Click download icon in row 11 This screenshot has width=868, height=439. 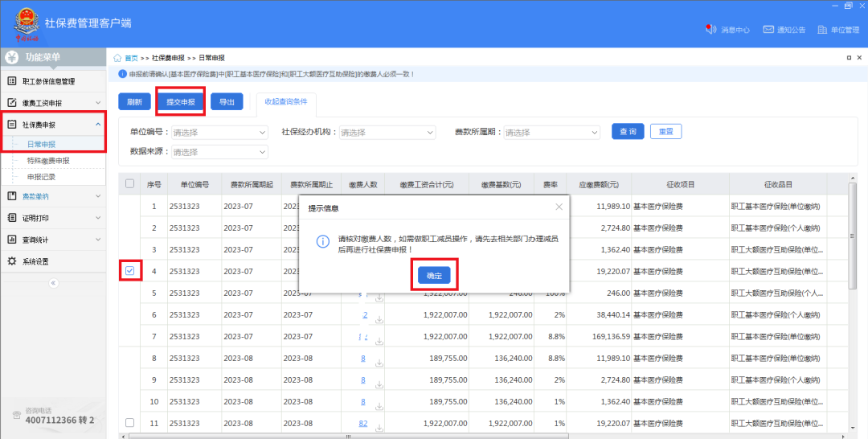379,428
